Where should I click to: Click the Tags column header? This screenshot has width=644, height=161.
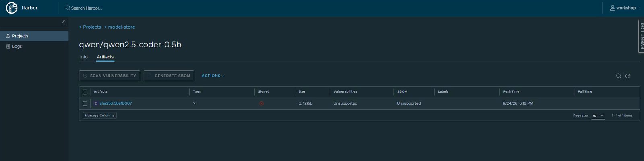coord(197,91)
